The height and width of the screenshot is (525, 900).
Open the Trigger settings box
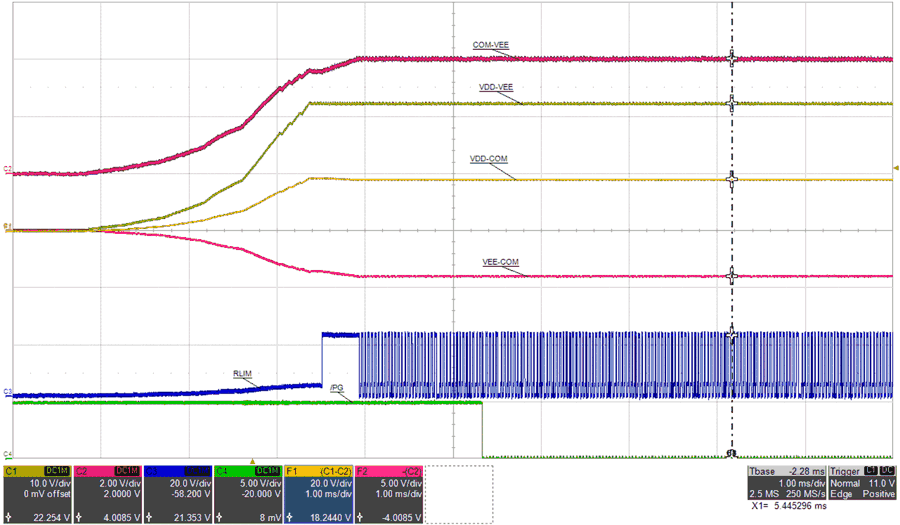tap(862, 483)
